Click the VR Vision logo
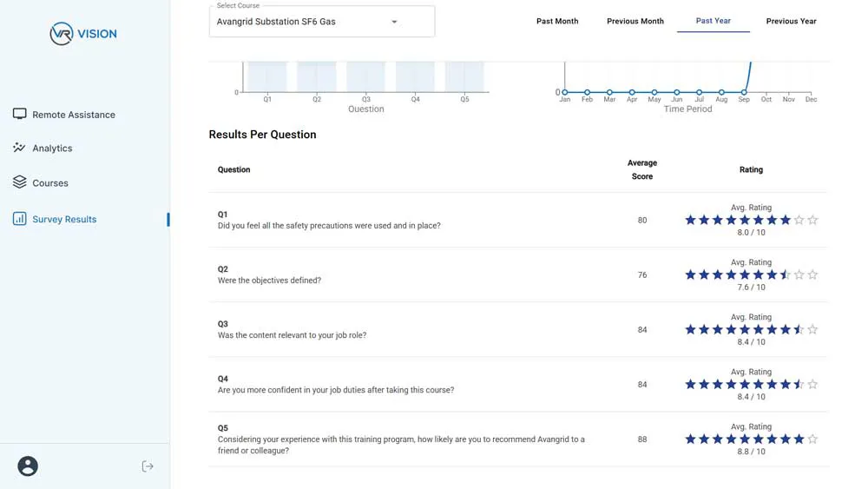 pyautogui.click(x=83, y=34)
